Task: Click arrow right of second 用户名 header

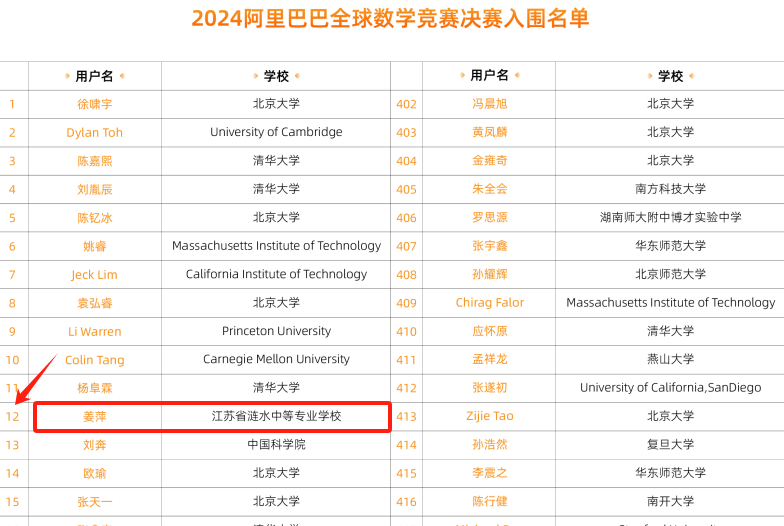Action: pyautogui.click(x=517, y=76)
